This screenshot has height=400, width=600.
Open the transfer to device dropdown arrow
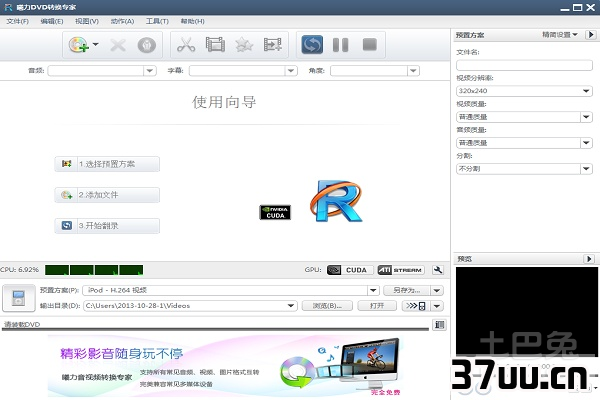click(437, 306)
